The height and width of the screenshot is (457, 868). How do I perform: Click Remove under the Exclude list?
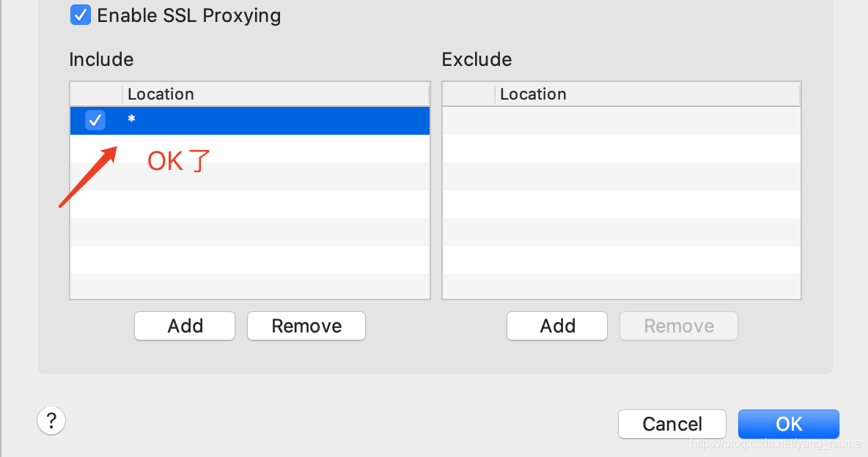pyautogui.click(x=679, y=326)
